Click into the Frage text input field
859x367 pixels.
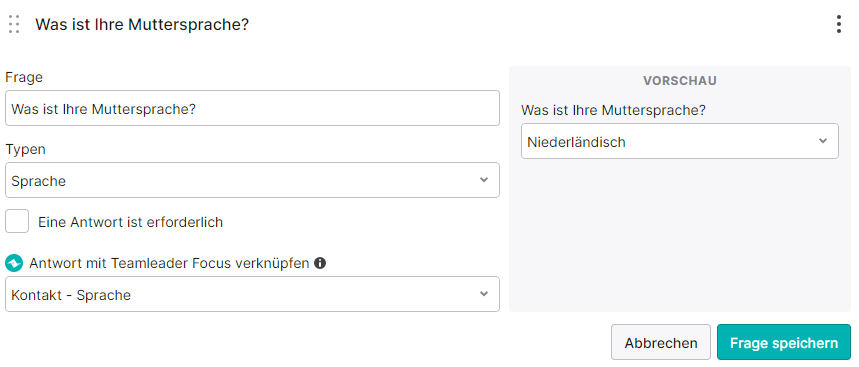pos(253,108)
